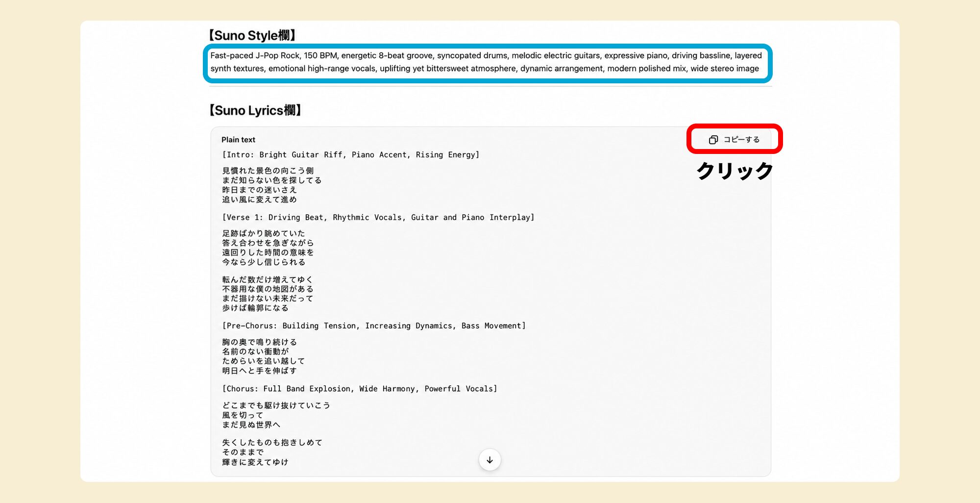
Task: Click the lyric line '見慣れた景色の向こう側'
Action: click(x=268, y=171)
